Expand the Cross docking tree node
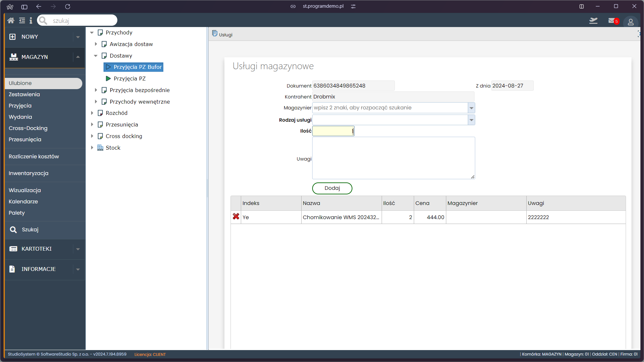This screenshot has height=362, width=644. 92,136
